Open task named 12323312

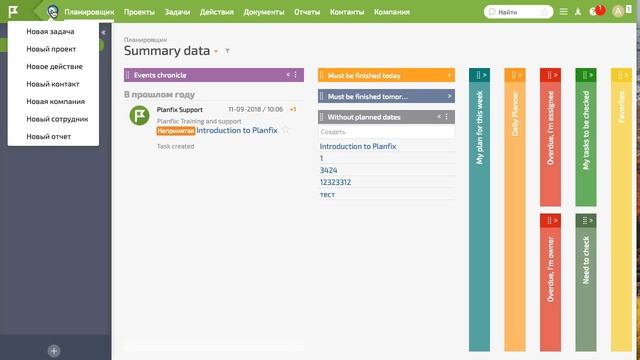coord(335,182)
